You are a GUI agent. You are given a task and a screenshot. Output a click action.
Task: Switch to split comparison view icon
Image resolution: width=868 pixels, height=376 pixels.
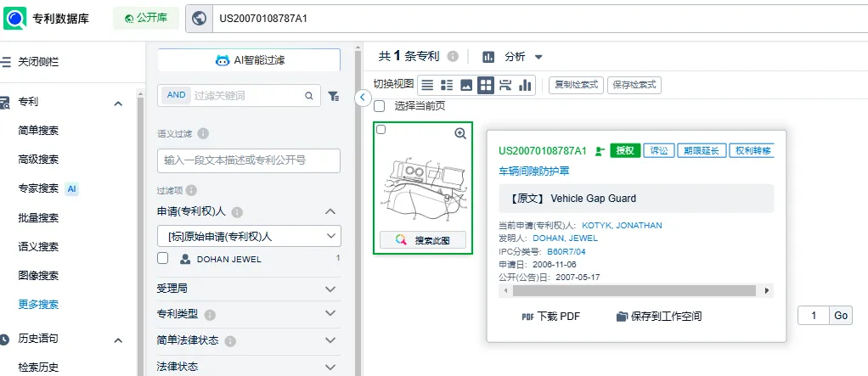click(x=504, y=85)
